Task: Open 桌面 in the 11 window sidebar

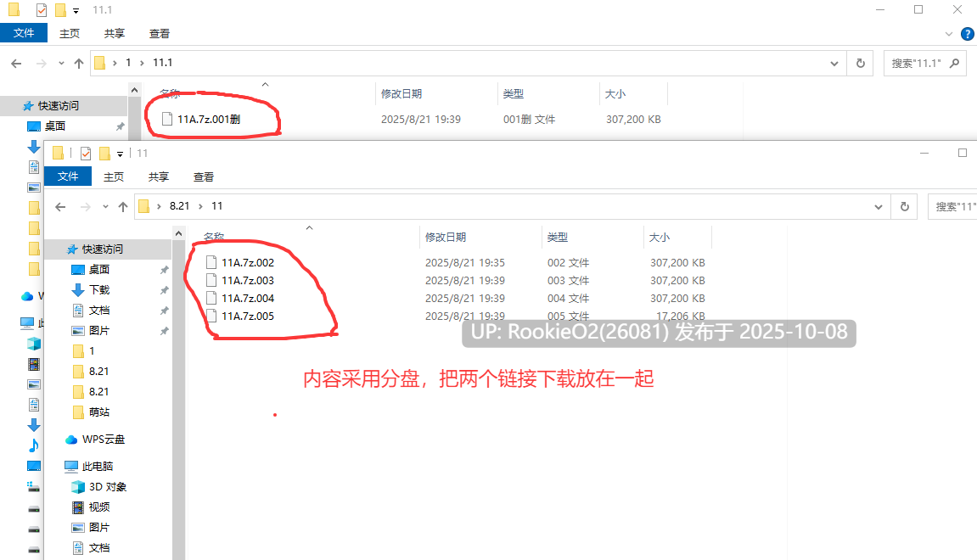Action: click(99, 269)
